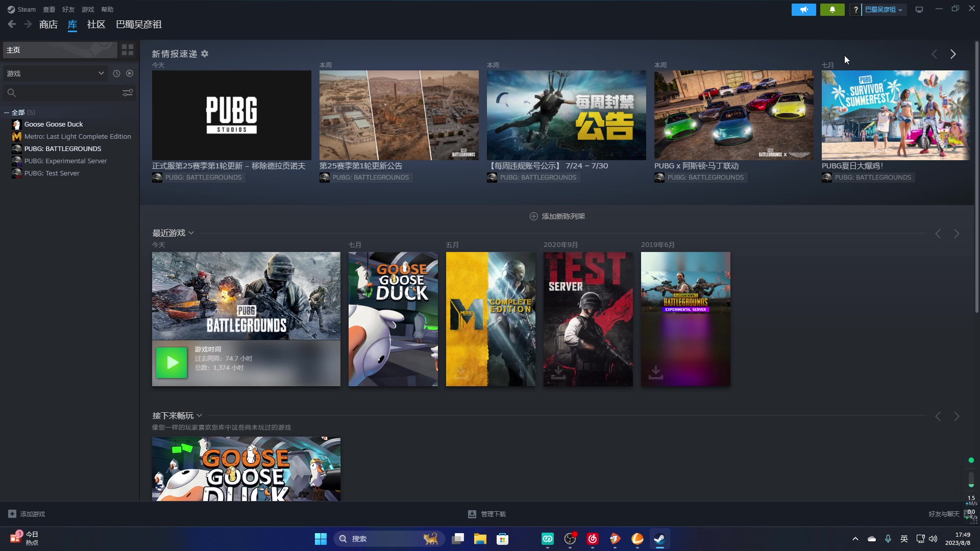Download PUBG Test Server via install icon
This screenshot has height=551, width=980.
[x=558, y=372]
